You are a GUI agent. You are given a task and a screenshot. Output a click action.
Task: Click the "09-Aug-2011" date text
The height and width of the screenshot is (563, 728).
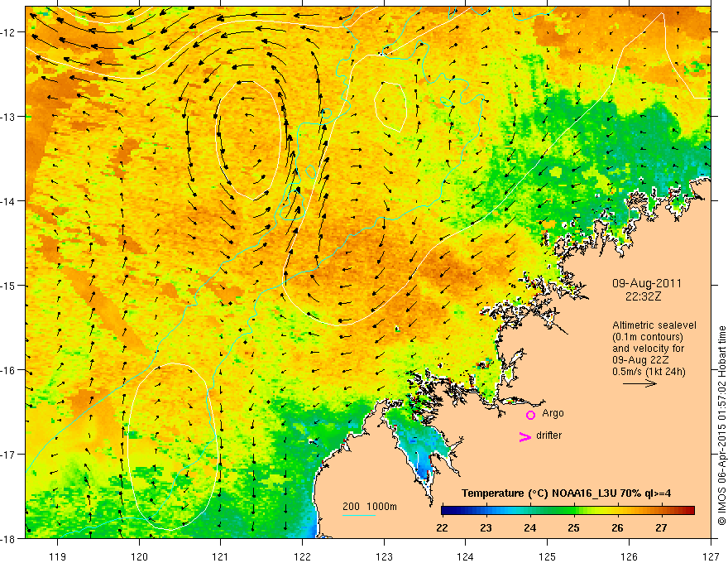click(647, 283)
